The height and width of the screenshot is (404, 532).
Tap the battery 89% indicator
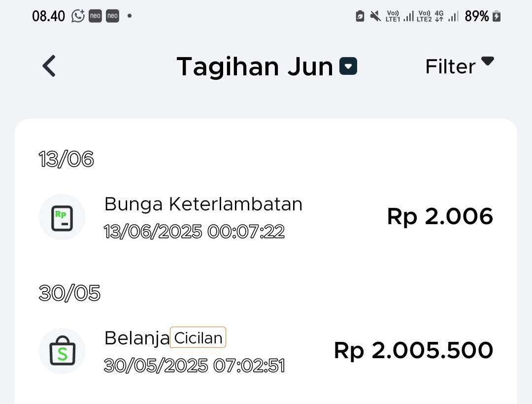tap(482, 16)
